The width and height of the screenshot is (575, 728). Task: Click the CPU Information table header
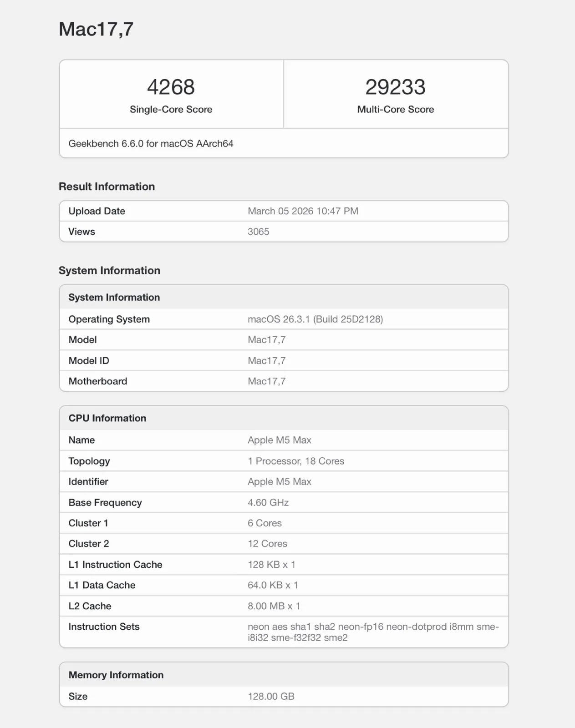click(x=107, y=418)
